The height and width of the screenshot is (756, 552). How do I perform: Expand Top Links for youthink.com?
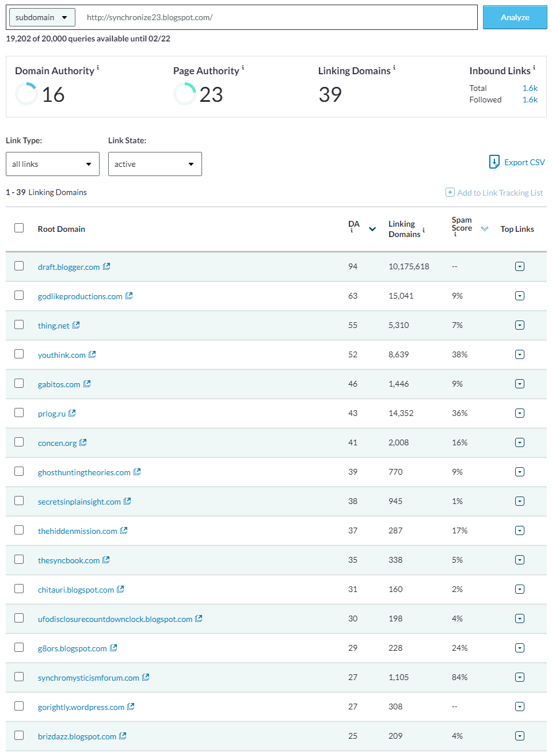pyautogui.click(x=519, y=354)
